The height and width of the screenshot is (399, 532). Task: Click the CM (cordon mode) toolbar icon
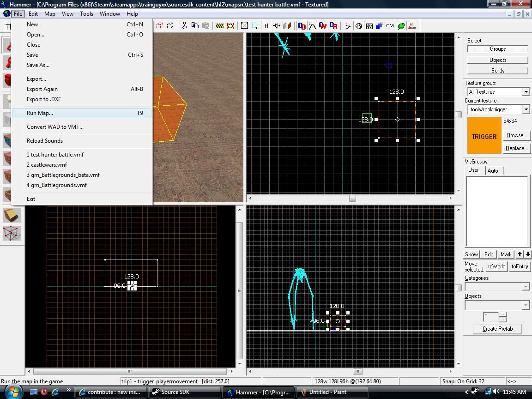[x=390, y=25]
